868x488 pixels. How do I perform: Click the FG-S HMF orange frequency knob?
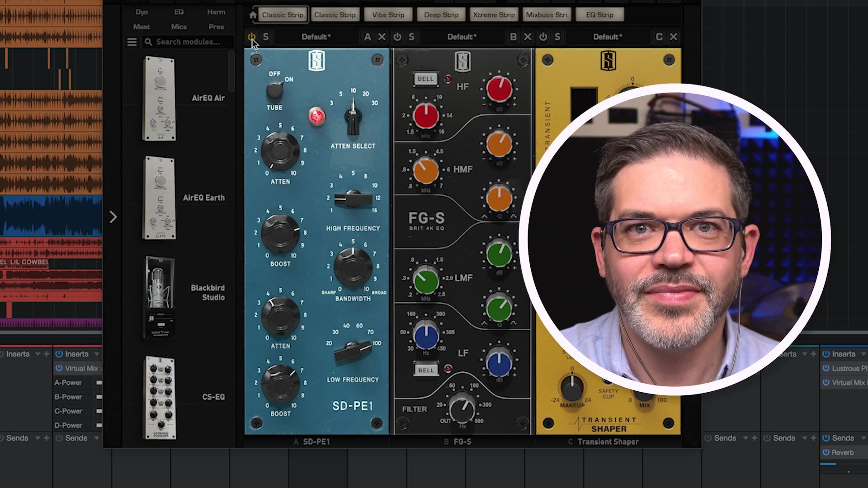(x=425, y=171)
